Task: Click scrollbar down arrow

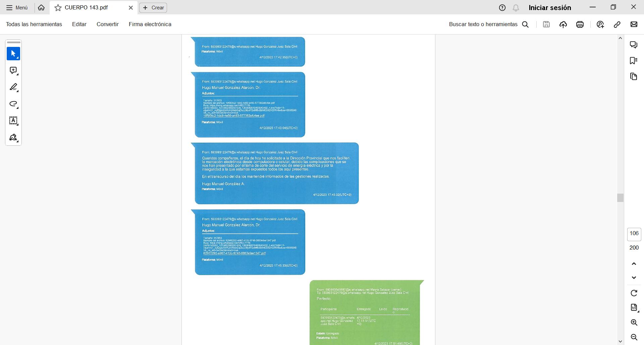Action: 620,342
